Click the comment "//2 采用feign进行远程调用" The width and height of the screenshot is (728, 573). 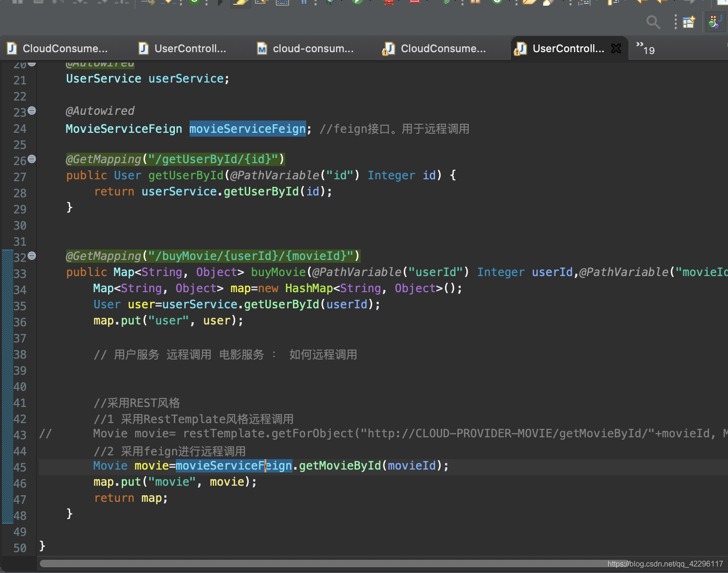(x=170, y=451)
